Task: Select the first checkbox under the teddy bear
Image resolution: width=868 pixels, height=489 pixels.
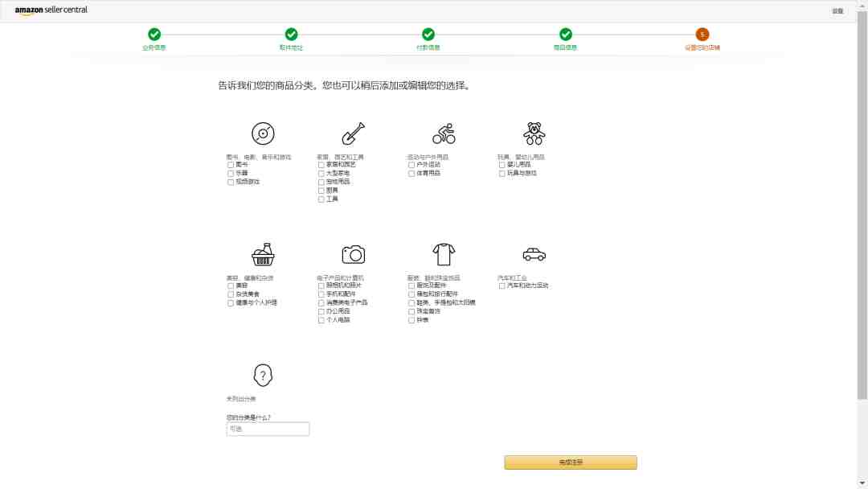Action: tap(502, 165)
